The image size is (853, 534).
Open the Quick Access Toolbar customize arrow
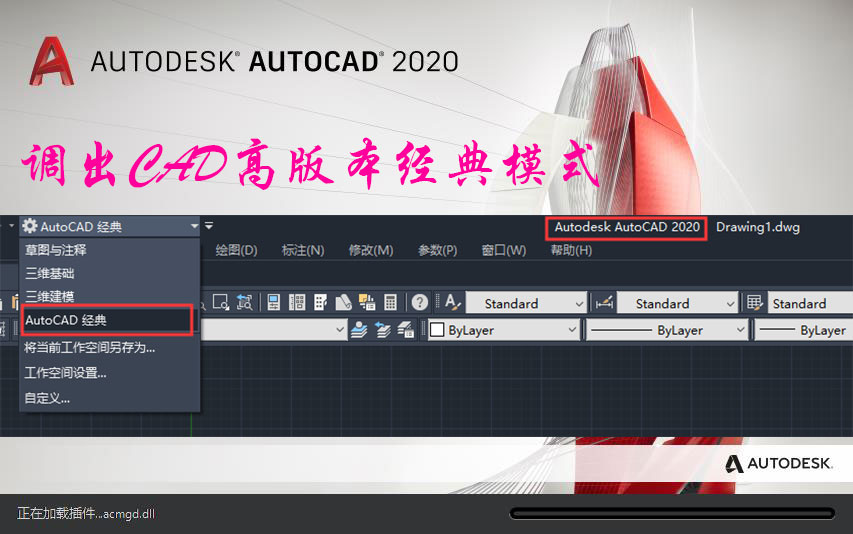[209, 225]
